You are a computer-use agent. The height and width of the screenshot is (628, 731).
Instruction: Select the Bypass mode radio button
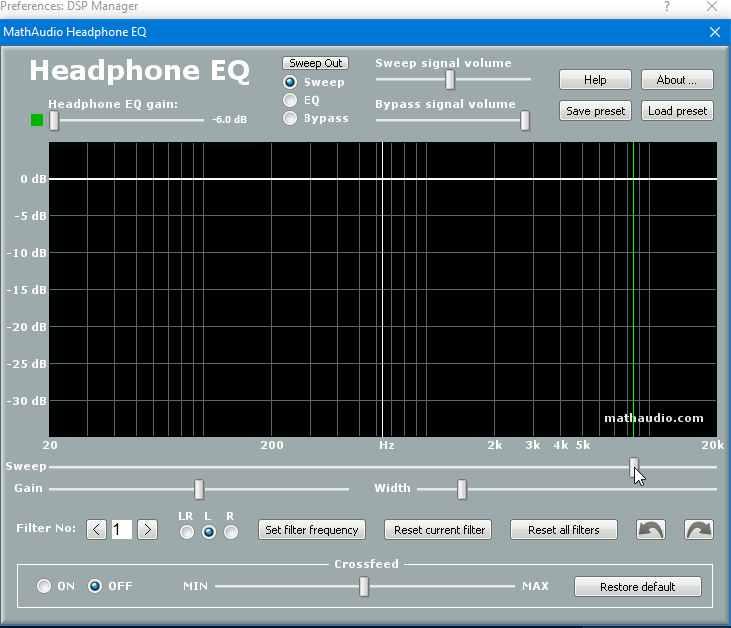pos(290,118)
